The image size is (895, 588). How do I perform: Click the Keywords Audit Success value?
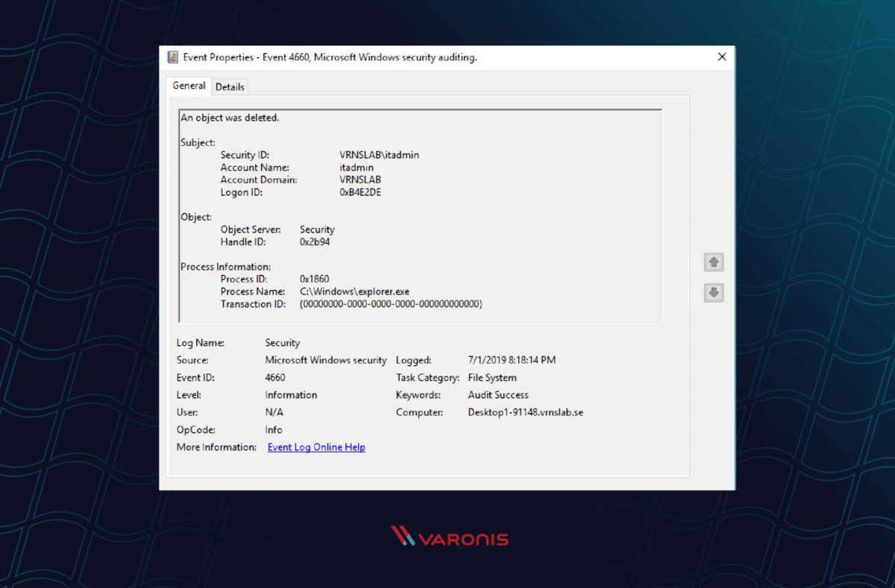[498, 394]
